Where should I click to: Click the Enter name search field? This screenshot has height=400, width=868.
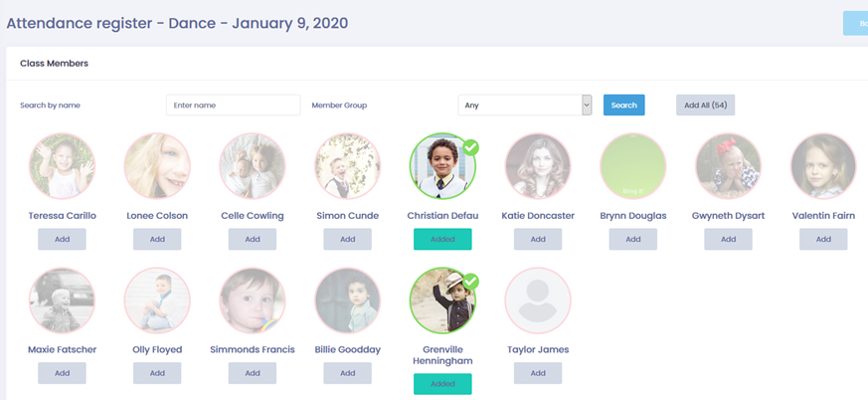(233, 105)
